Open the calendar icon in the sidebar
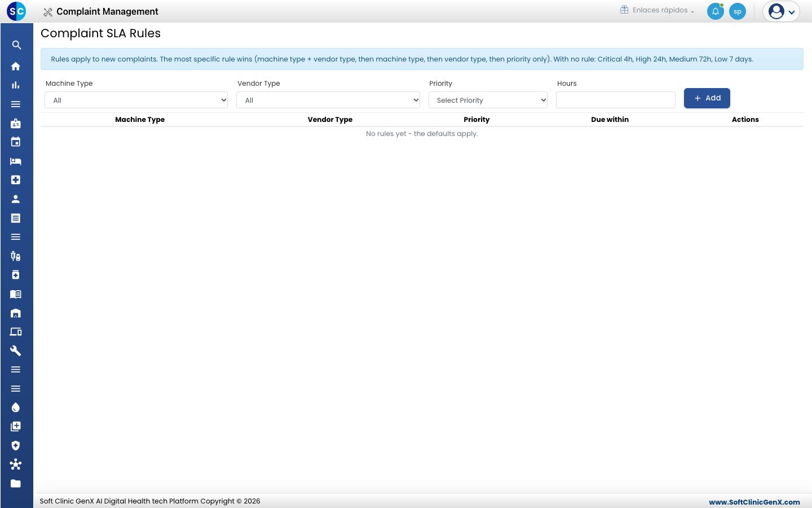Screen dimensions: 812x508 point(16,142)
